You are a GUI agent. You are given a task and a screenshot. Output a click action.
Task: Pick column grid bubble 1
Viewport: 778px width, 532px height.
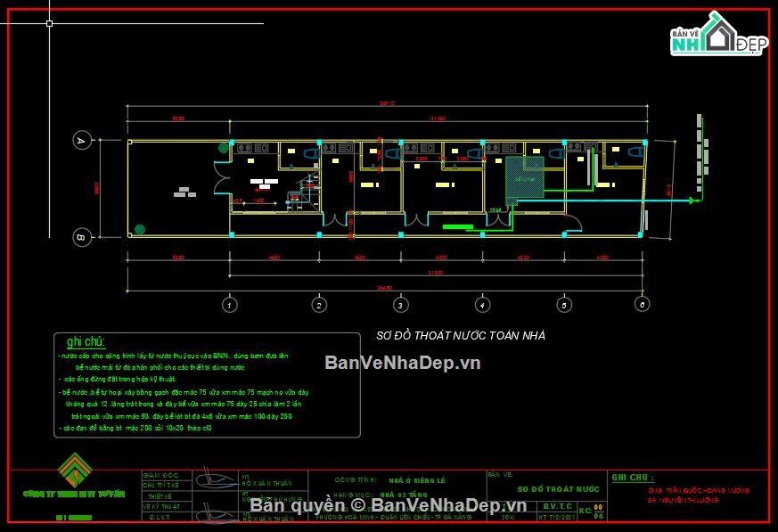[x=230, y=305]
